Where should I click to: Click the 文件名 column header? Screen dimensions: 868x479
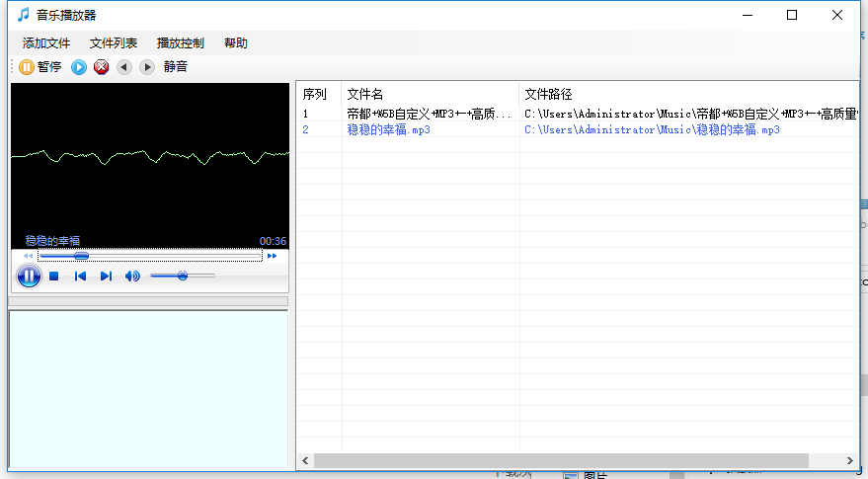click(431, 94)
